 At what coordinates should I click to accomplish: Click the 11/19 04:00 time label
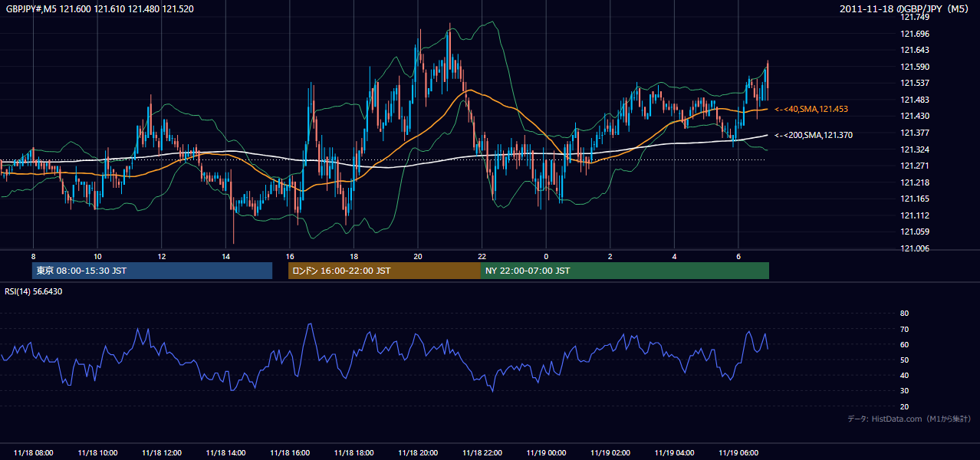tap(674, 453)
